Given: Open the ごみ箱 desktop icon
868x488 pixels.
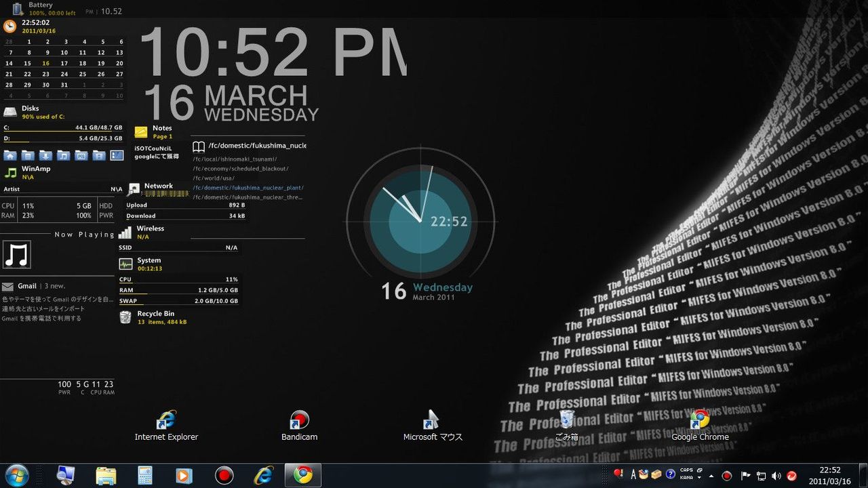Looking at the screenshot, I should point(566,426).
